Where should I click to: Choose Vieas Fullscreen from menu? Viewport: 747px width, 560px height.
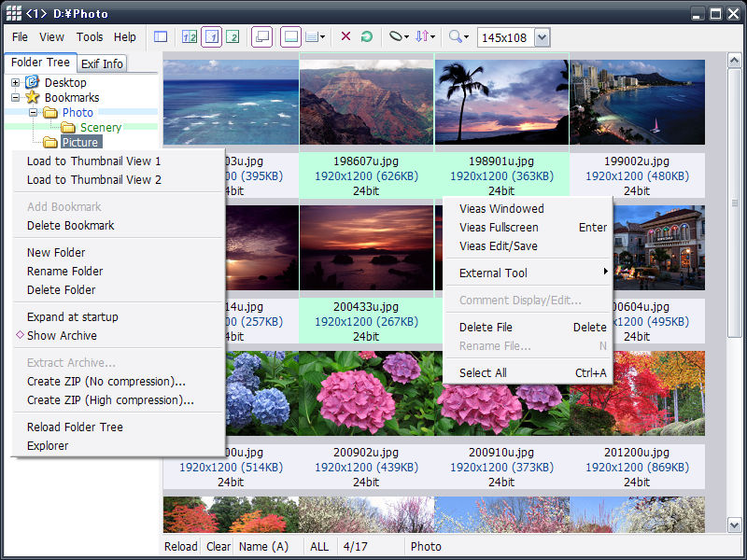(528, 227)
